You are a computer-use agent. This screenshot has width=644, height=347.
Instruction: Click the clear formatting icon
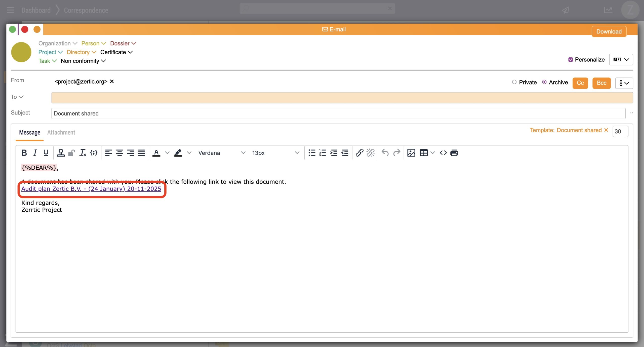pos(83,153)
